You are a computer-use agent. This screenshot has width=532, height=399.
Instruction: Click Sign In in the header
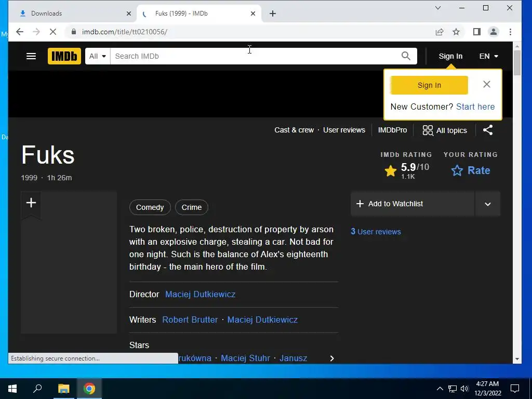coord(450,56)
